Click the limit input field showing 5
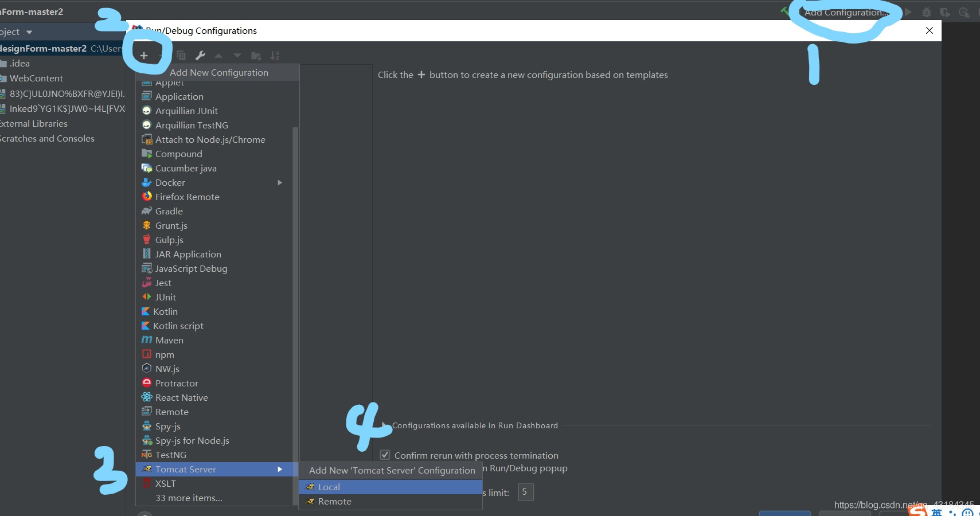The image size is (980, 516). pos(526,492)
